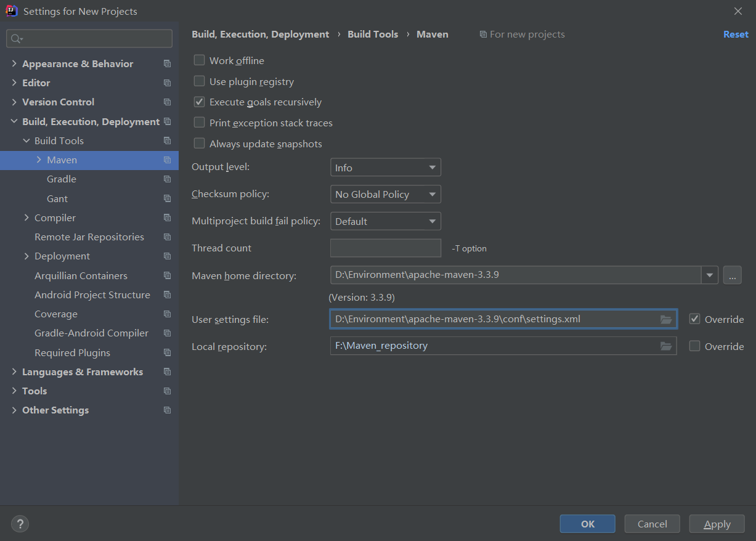This screenshot has width=756, height=541.
Task: Click the copy icon beside Version Control
Action: 167,102
